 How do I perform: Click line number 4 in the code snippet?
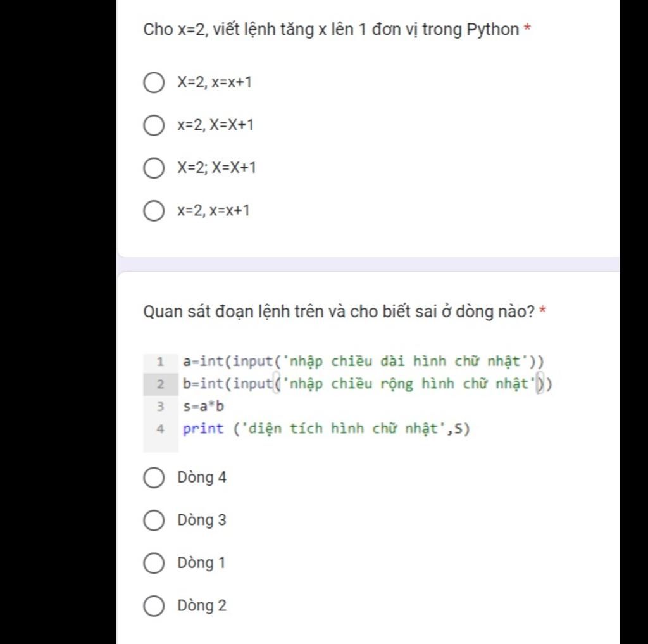(x=159, y=429)
